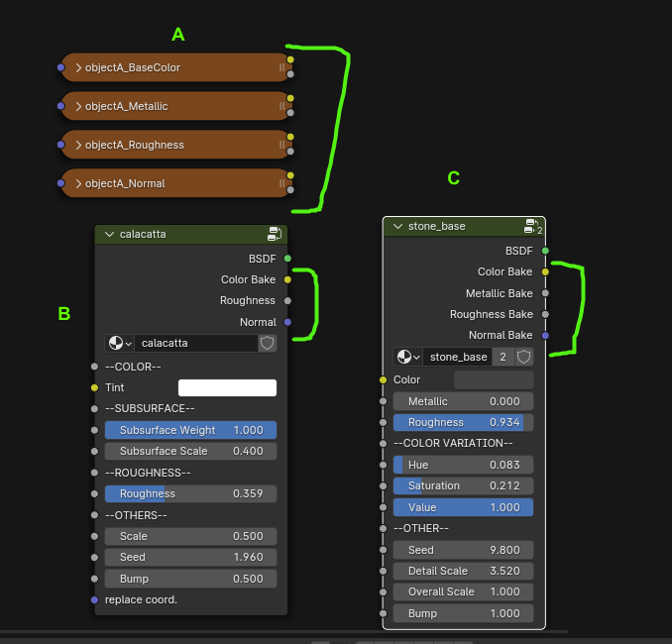The image size is (672, 644).
Task: Click calacatta Roughness output socket
Action: (287, 301)
